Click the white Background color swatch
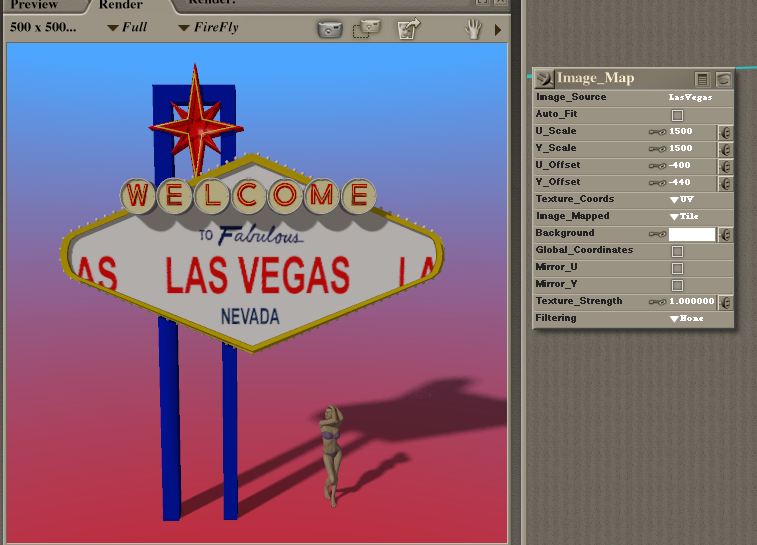The height and width of the screenshot is (545, 757). [x=691, y=234]
